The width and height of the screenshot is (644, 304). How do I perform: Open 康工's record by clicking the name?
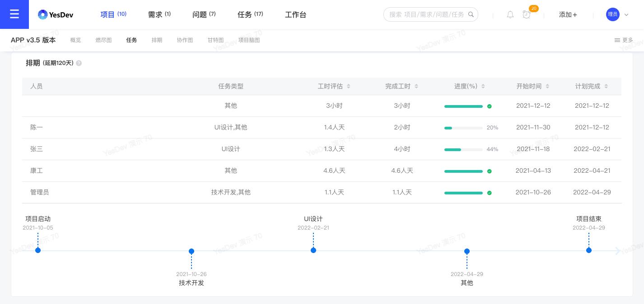pos(37,170)
